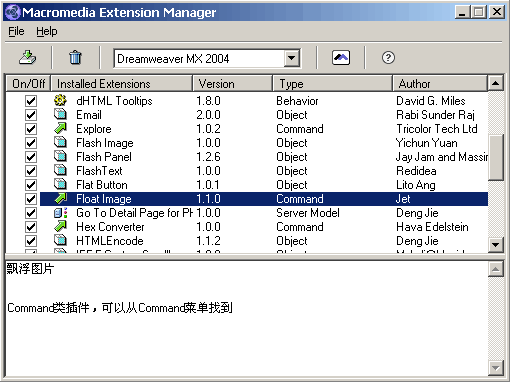The image size is (510, 382).
Task: Disable the Email extension checkbox
Action: pos(31,115)
